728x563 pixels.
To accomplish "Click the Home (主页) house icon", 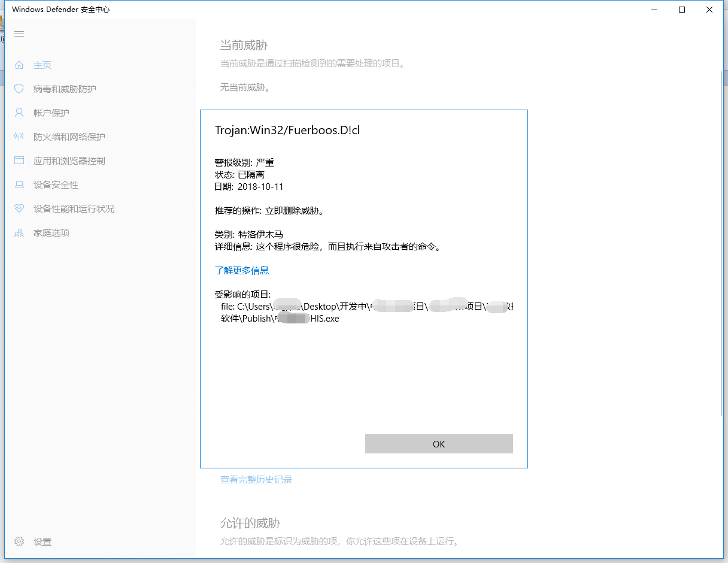I will (x=19, y=65).
